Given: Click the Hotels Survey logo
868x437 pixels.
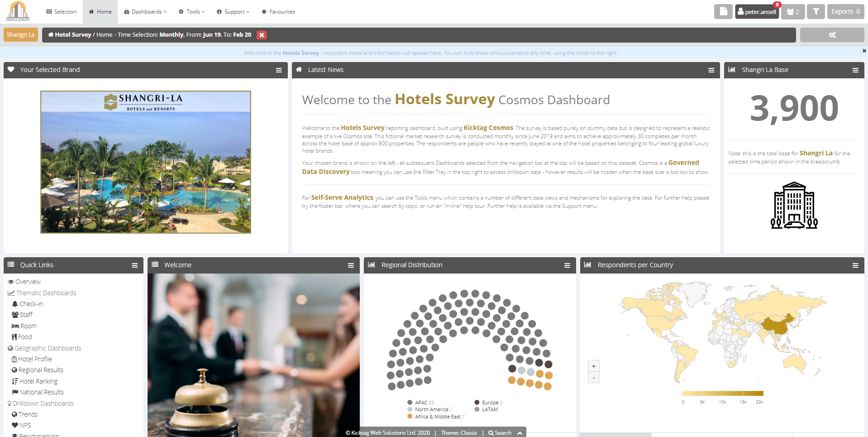Looking at the screenshot, I should click(18, 11).
